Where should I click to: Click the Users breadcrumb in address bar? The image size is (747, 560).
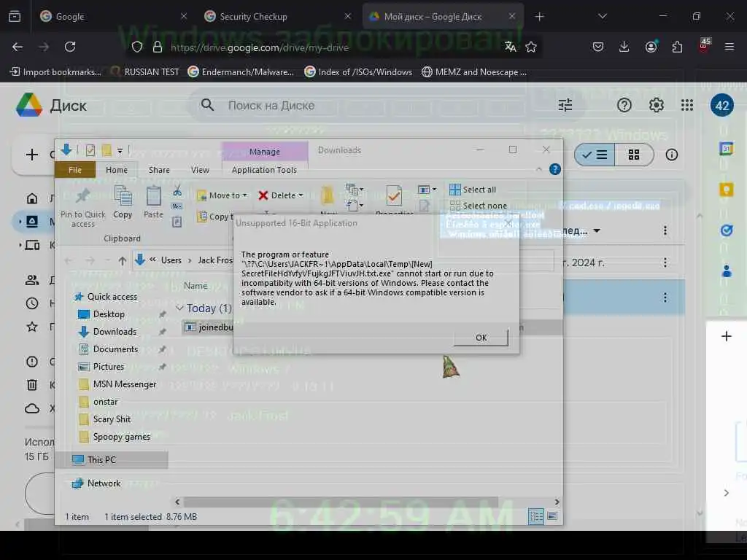pyautogui.click(x=171, y=260)
